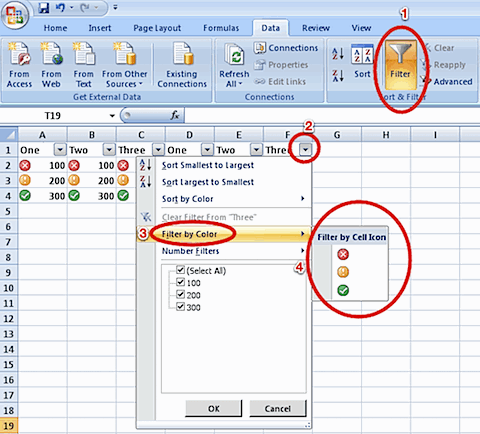This screenshot has height=434, width=480.
Task: Open the Sort dialog icon
Action: 362,62
